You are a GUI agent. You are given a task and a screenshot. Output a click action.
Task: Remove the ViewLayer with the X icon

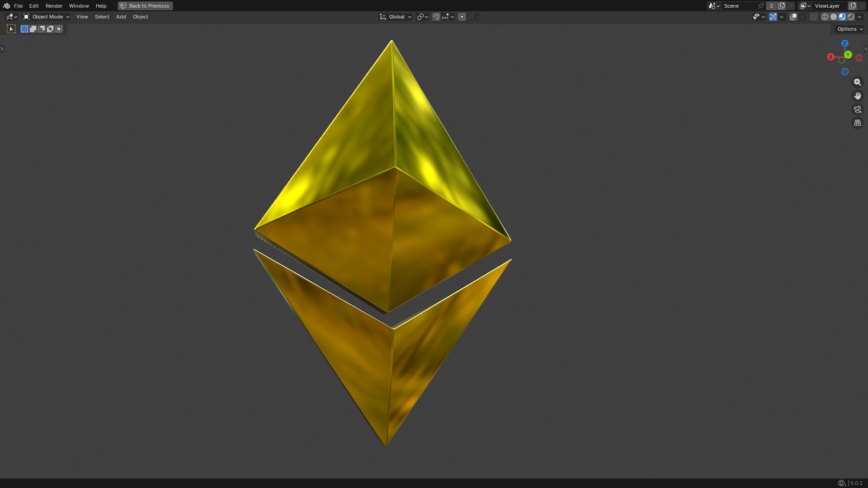coord(862,6)
